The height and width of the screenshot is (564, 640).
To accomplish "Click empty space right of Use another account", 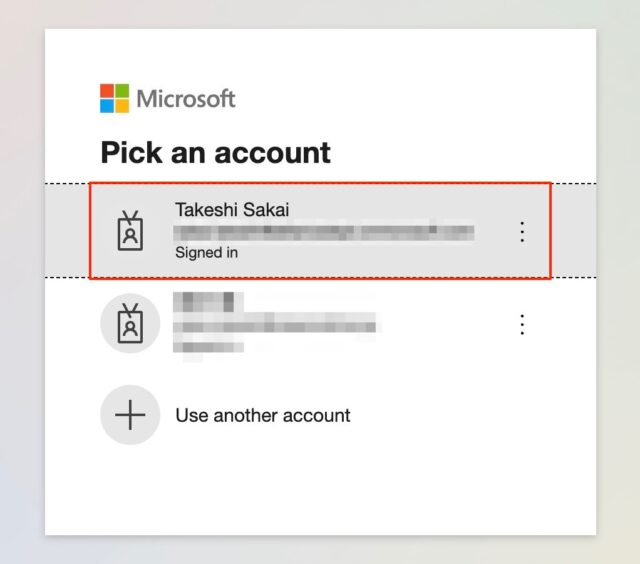I will [449, 415].
